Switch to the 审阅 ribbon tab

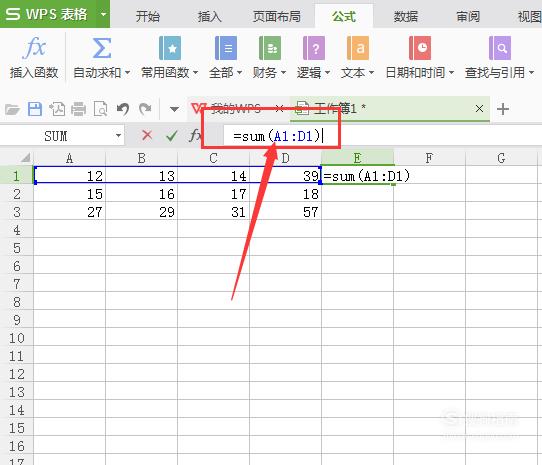[x=467, y=16]
